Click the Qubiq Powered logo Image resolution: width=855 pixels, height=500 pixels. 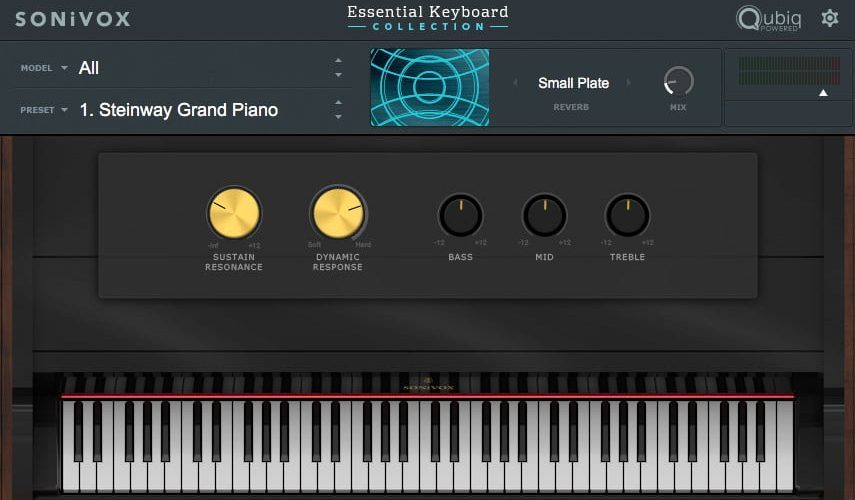coord(769,19)
